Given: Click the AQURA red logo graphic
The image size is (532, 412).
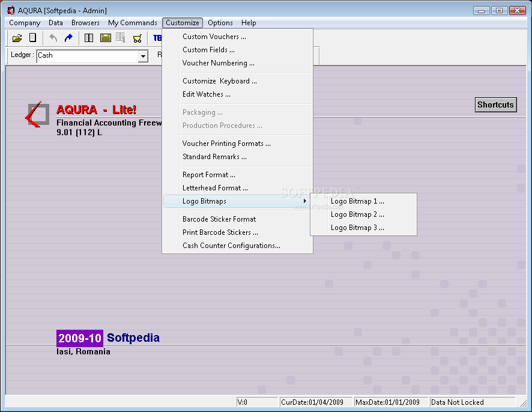Looking at the screenshot, I should click(x=37, y=114).
